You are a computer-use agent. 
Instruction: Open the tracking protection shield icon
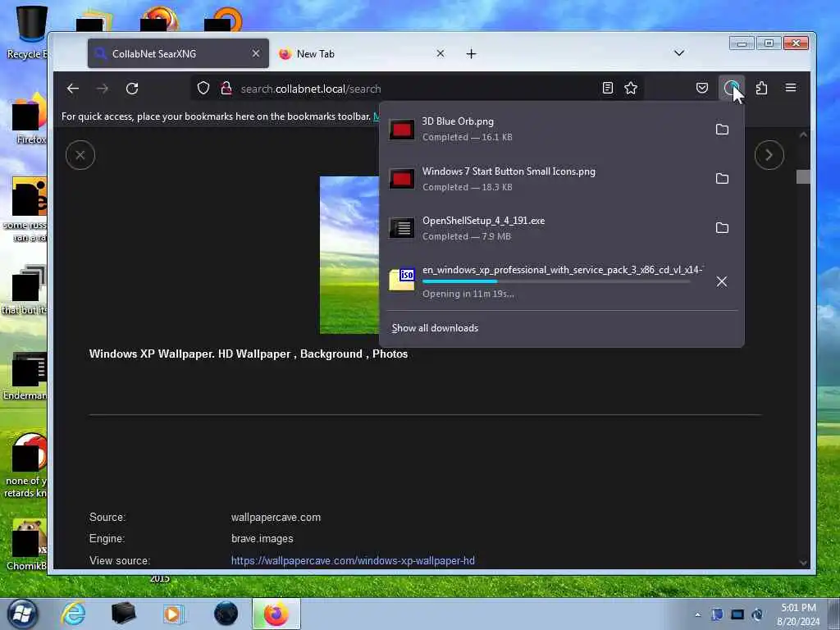(x=203, y=89)
